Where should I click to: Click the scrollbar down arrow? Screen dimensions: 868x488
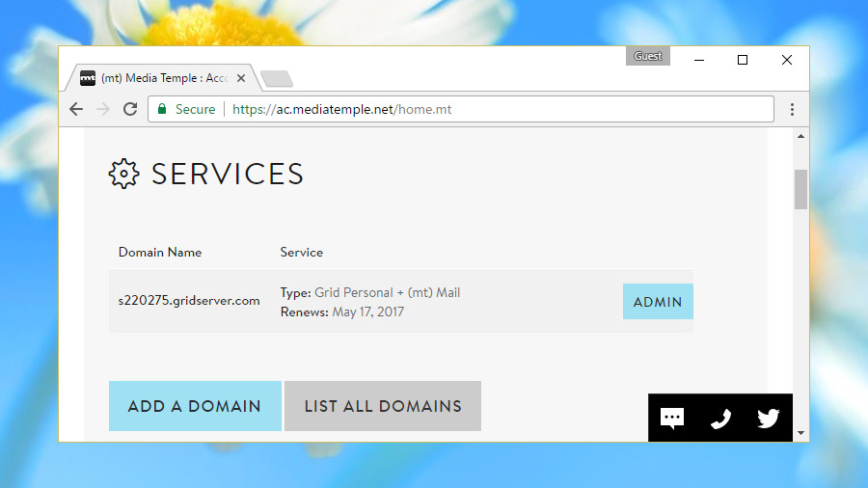[x=800, y=433]
